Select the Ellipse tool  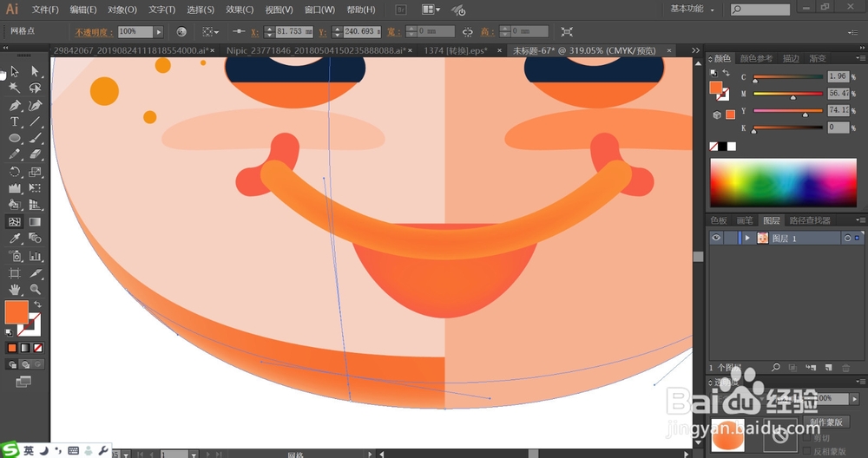coord(15,138)
